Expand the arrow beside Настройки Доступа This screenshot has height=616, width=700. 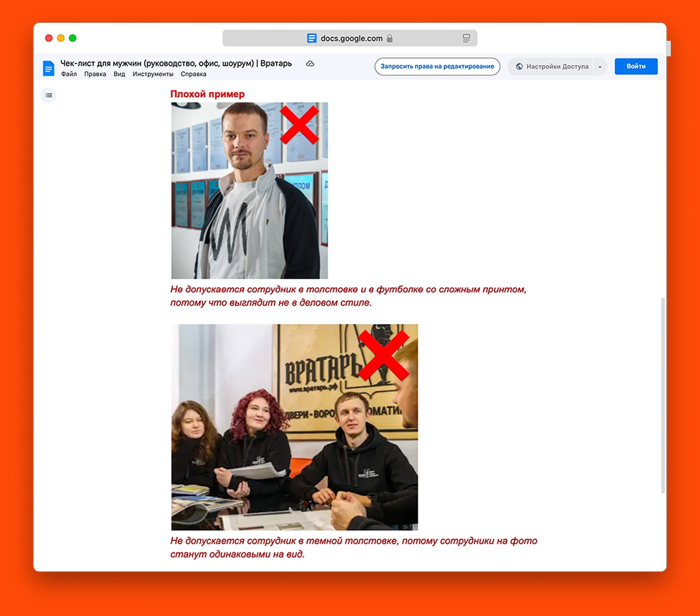[600, 67]
